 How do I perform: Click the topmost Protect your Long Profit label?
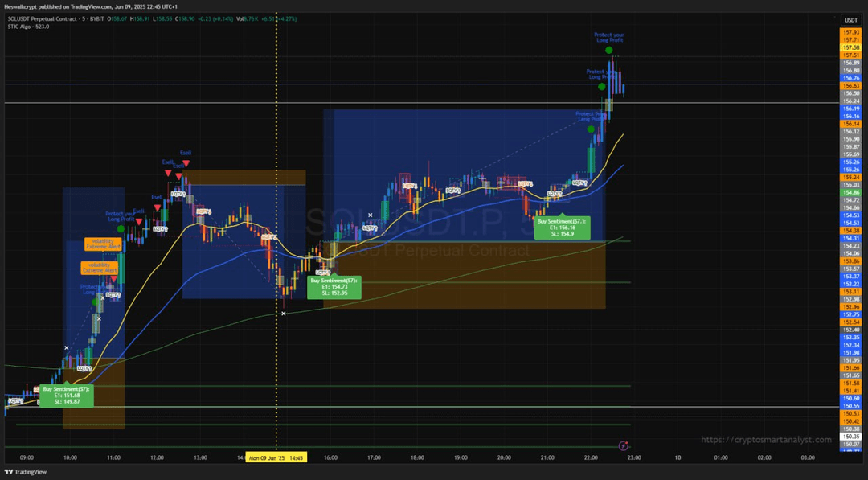point(609,37)
